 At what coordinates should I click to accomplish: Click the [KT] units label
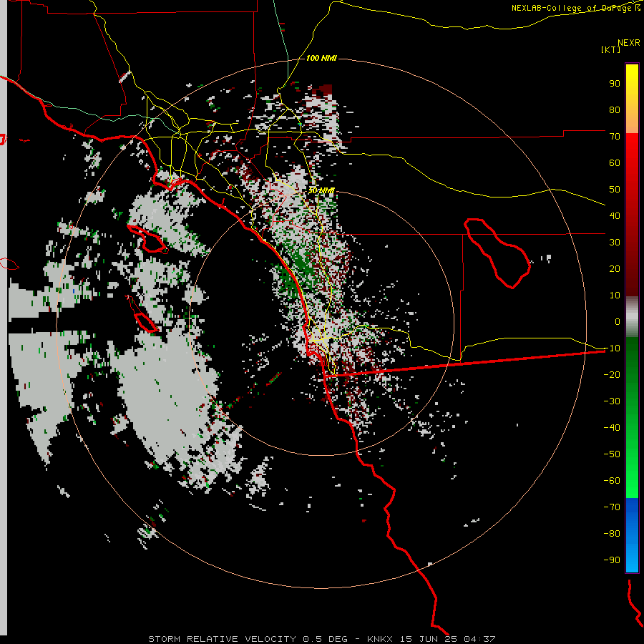click(611, 49)
